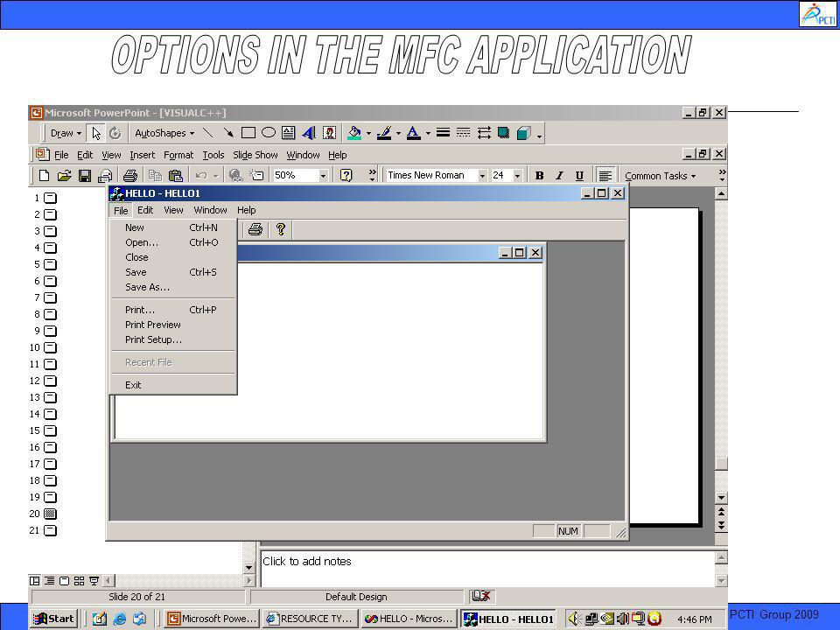This screenshot has width=840, height=630.
Task: Toggle Underline formatting
Action: click(579, 176)
